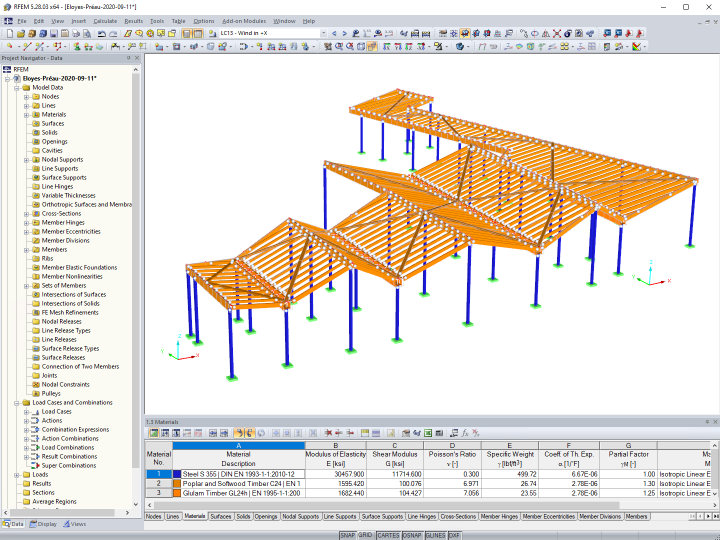Click the blue color swatch for Steel S 355
Screen dimensions: 720x540
177,474
